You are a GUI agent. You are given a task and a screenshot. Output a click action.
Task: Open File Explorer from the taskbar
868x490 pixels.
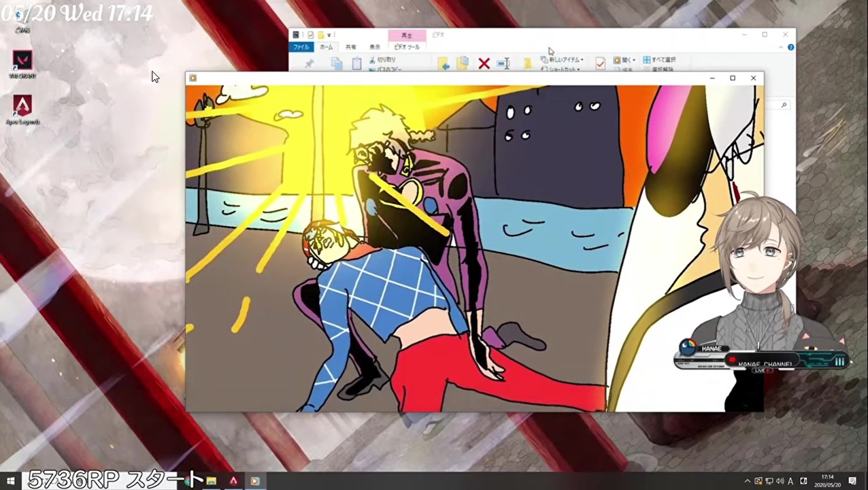212,480
